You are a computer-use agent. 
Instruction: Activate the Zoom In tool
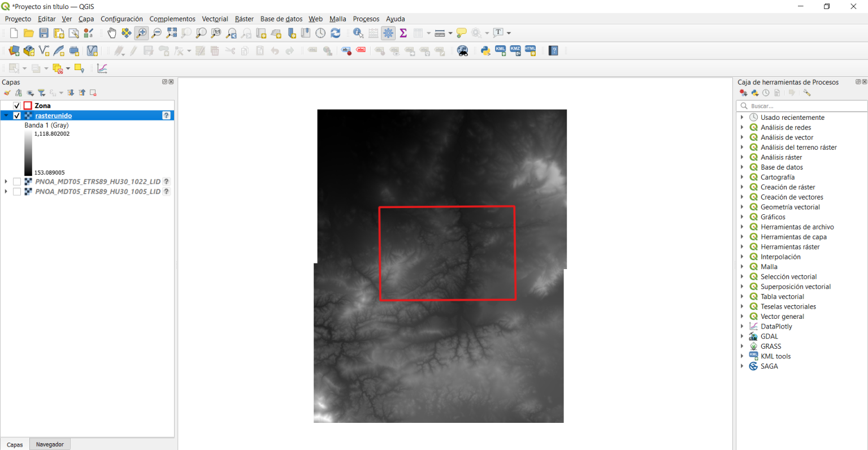pyautogui.click(x=140, y=33)
